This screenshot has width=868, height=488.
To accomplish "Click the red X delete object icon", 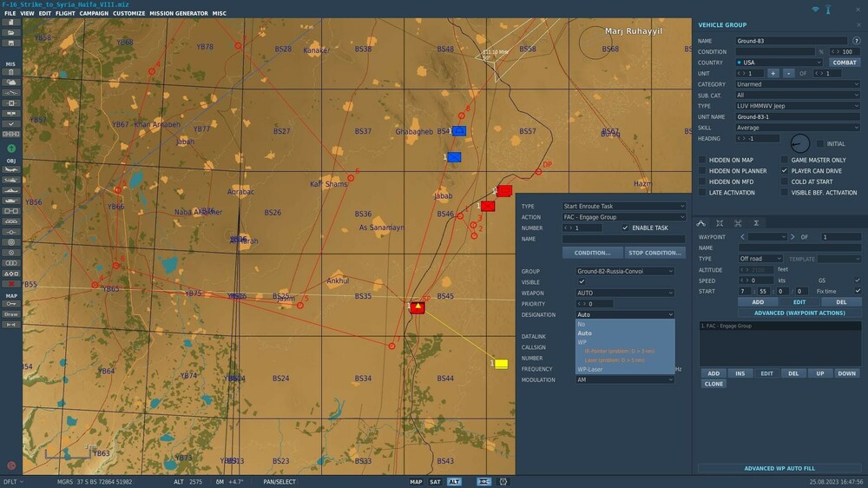I will tap(10, 284).
